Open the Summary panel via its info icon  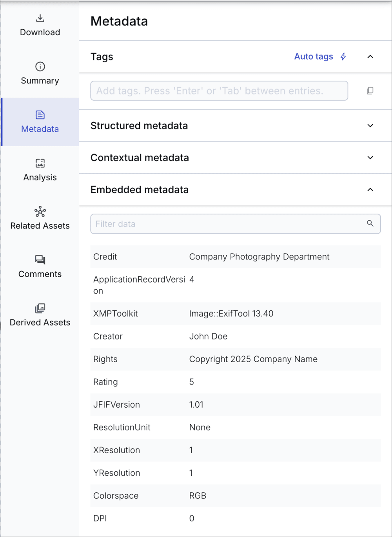point(40,66)
